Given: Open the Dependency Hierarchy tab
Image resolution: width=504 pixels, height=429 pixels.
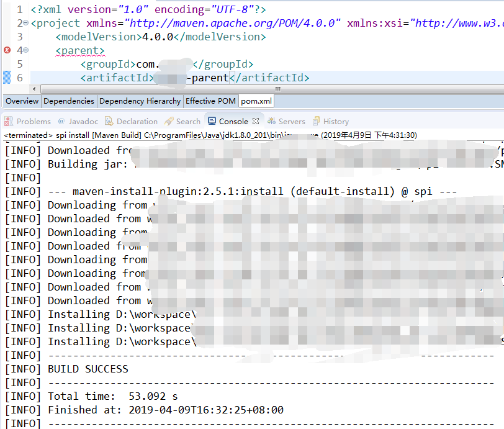Looking at the screenshot, I should [x=140, y=101].
